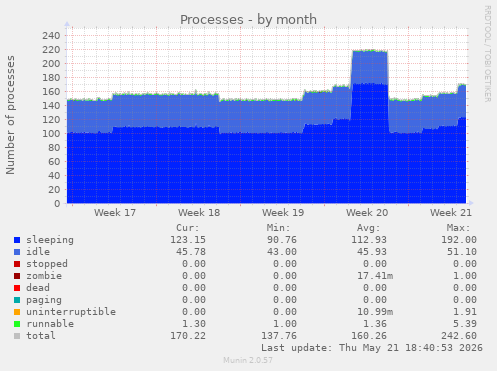Click the 'stopped' legend label

pos(47,264)
